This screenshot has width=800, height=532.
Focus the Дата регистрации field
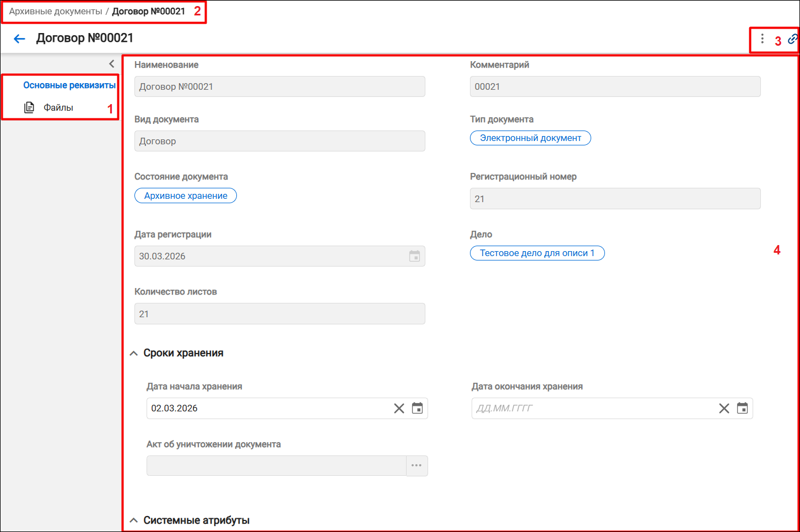click(x=280, y=256)
